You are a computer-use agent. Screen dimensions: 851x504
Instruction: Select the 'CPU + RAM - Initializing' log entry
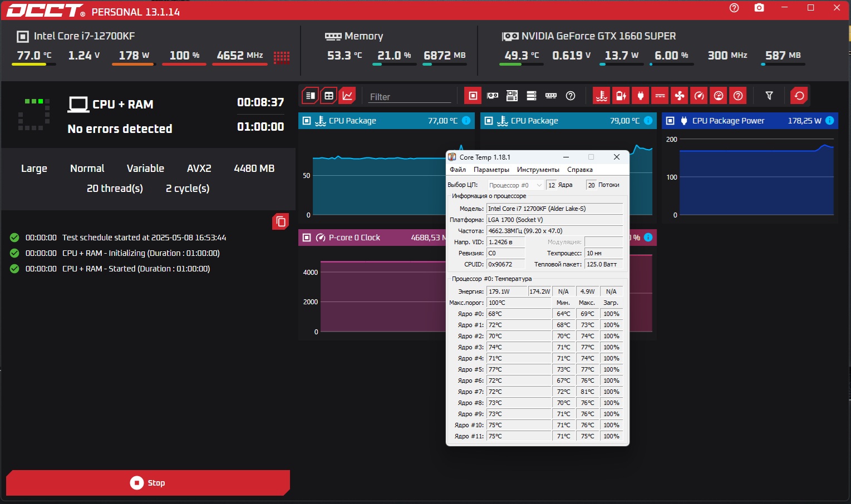click(x=141, y=253)
